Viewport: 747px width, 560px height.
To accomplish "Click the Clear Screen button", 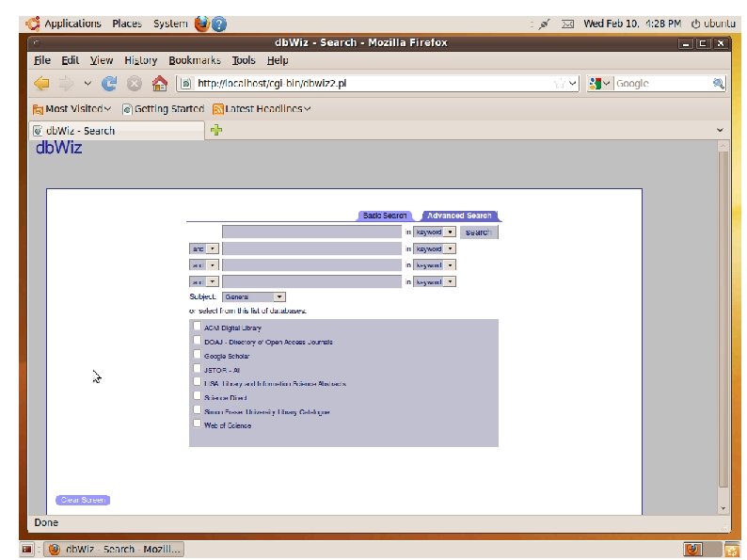I will (83, 500).
